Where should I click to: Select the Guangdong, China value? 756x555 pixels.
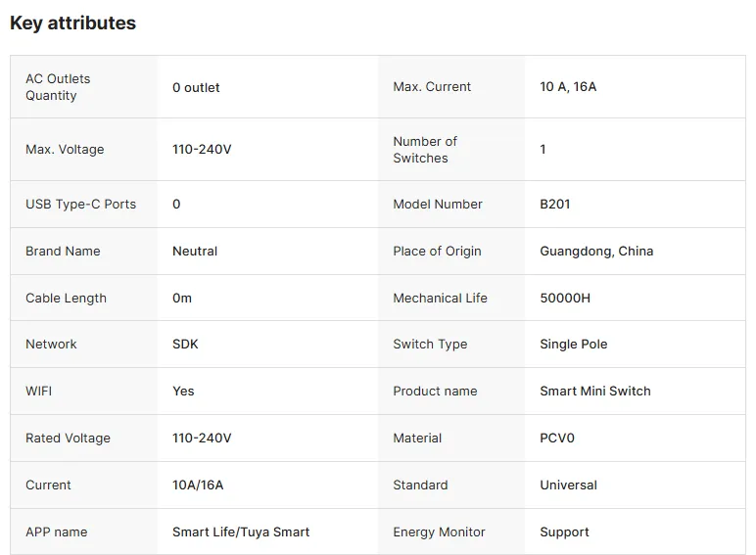596,252
